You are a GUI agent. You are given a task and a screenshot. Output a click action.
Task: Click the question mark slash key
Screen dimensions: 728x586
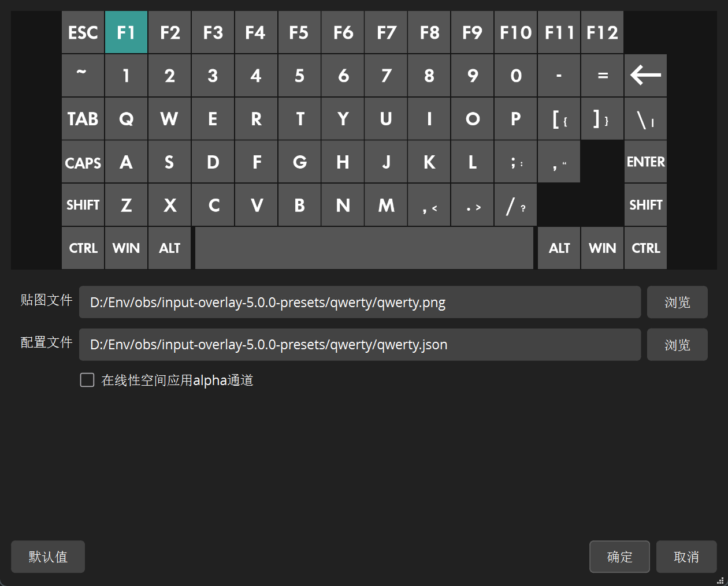515,204
